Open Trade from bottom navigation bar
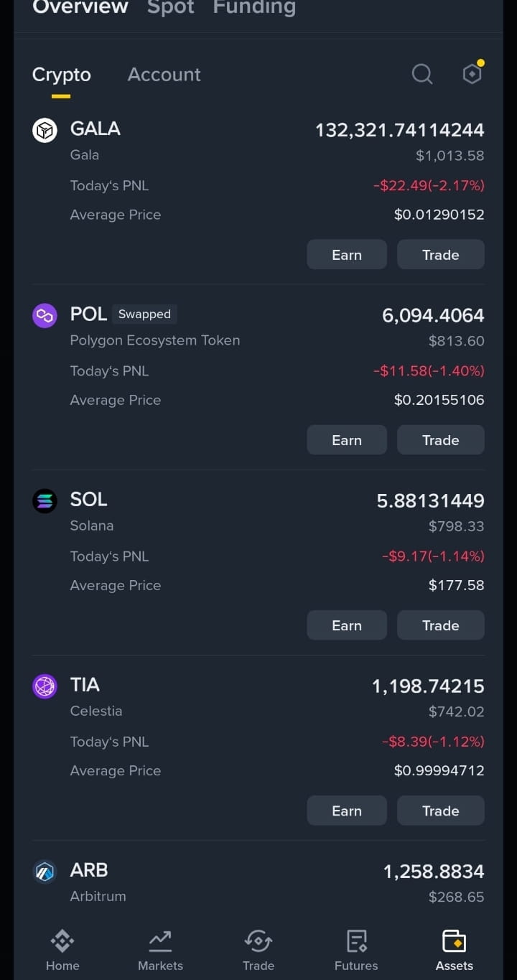This screenshot has width=517, height=980. point(258,950)
